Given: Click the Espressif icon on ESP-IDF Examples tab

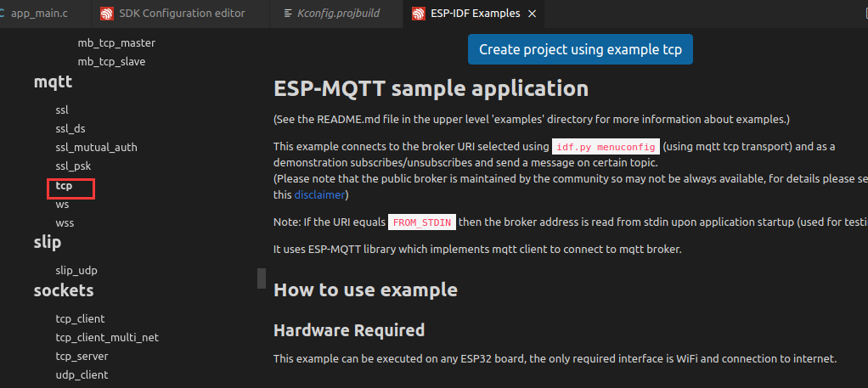Looking at the screenshot, I should pos(419,14).
